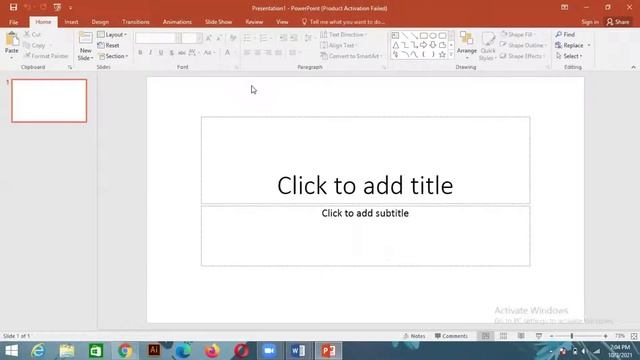Screen dimensions: 640x360
Task: Click Start From Beginning icon in quick access toolbar
Action: pos(57,7)
